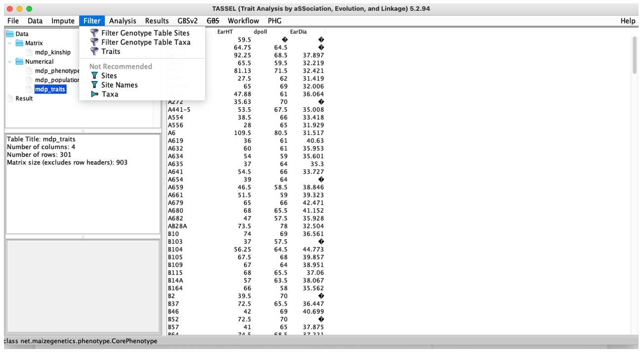The image size is (644, 352).
Task: Open the Analysis menu
Action: coord(123,21)
